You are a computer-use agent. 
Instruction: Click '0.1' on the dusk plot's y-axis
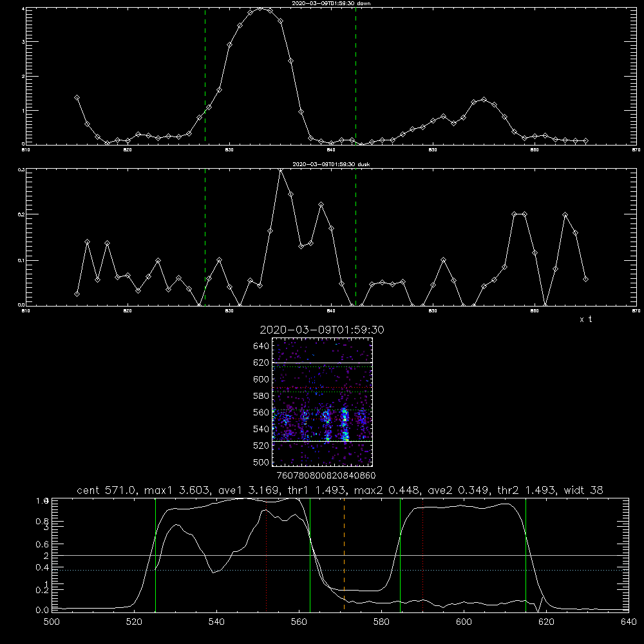tap(21, 260)
